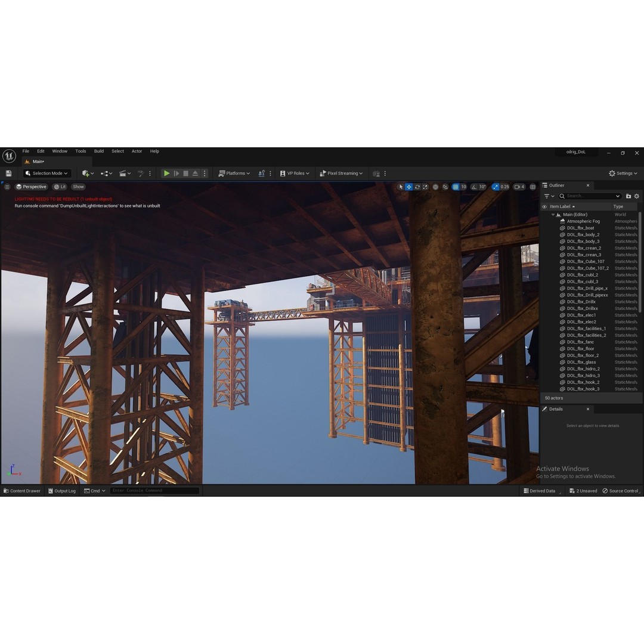Open the Selection Mode dropdown

click(46, 173)
